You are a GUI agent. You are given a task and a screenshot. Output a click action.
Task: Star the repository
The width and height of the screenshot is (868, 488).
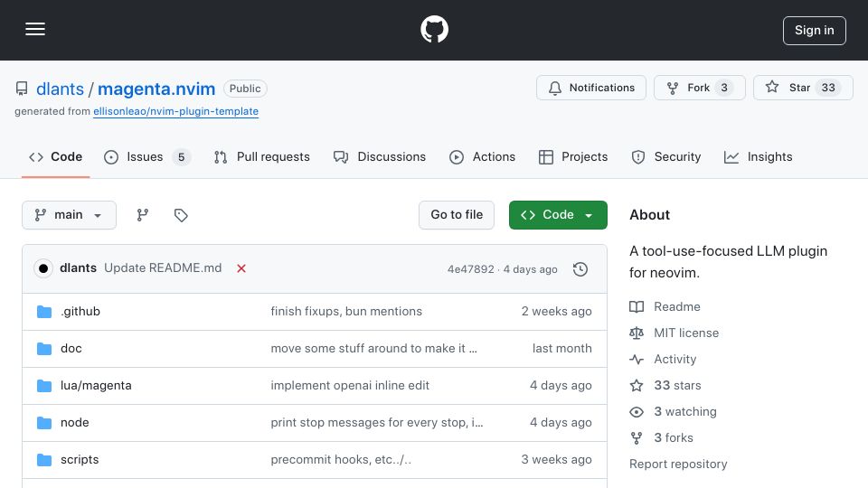pos(803,88)
